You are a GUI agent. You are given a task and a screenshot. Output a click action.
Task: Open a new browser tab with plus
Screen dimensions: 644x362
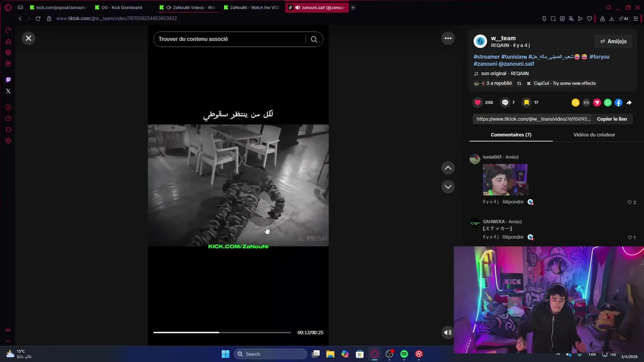[x=353, y=8]
